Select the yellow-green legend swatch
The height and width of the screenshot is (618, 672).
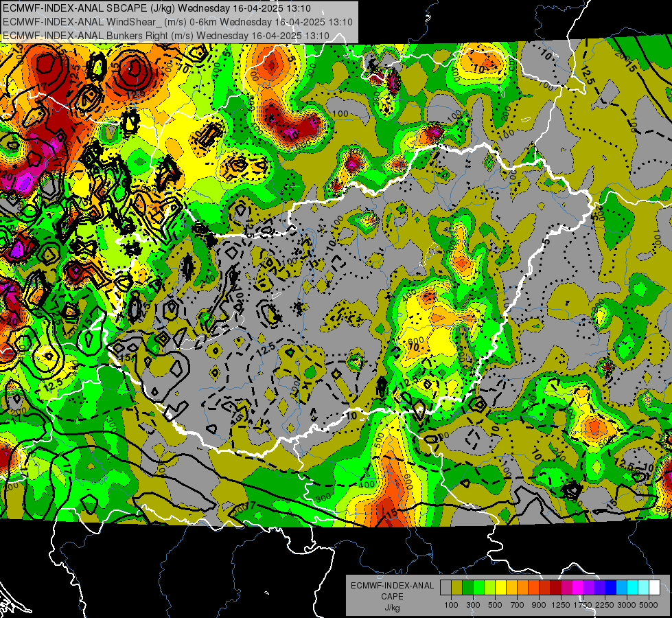(489, 587)
